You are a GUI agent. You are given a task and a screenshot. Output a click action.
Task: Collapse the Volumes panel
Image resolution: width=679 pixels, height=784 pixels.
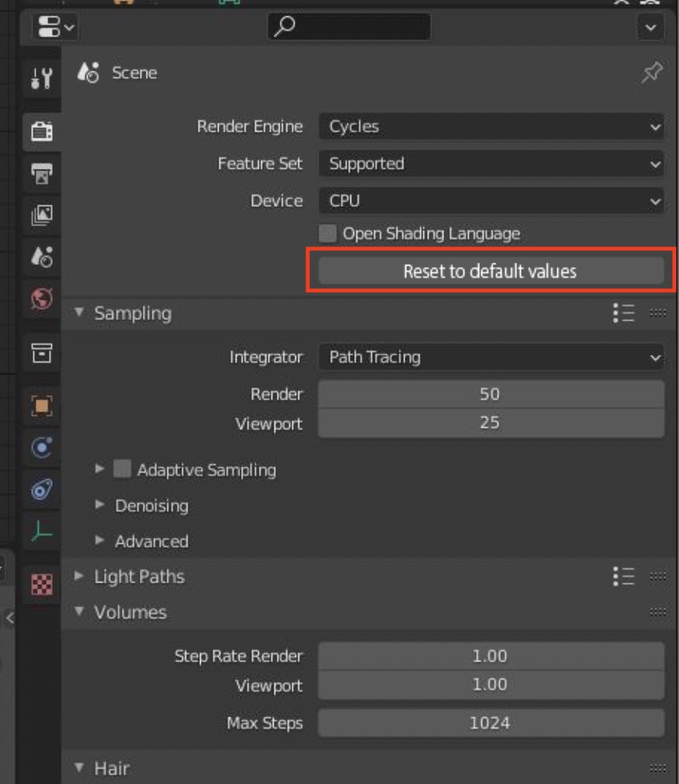(79, 611)
